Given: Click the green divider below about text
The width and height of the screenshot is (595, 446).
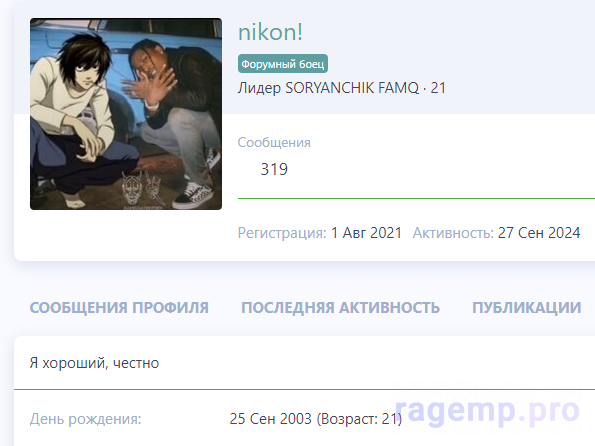Looking at the screenshot, I should point(304,389).
